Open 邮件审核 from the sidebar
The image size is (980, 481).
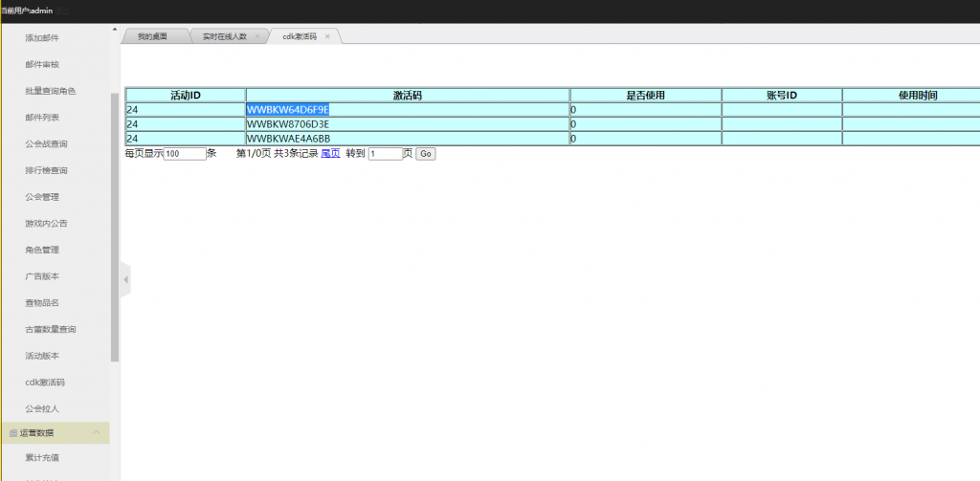42,65
